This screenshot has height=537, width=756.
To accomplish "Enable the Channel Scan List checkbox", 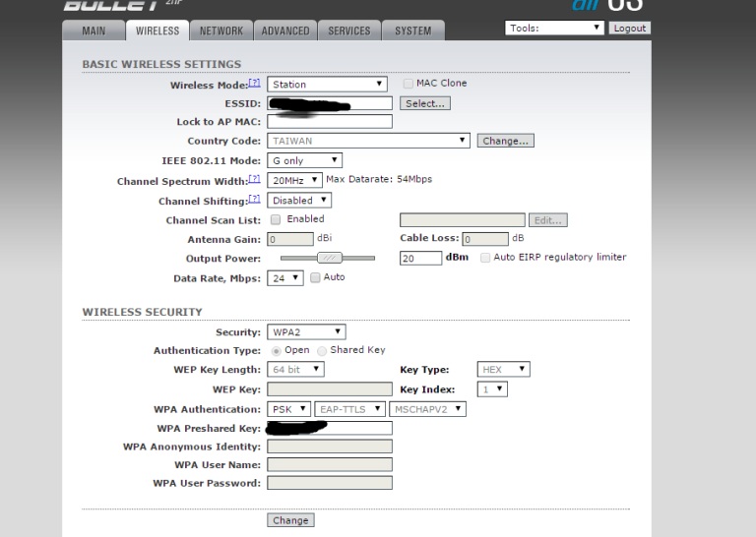I will tap(276, 219).
